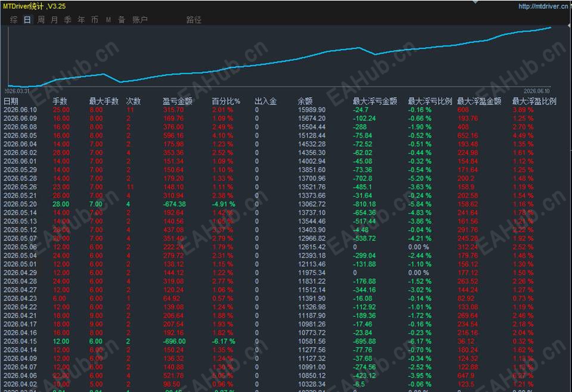Click balance 13062.72

point(312,204)
